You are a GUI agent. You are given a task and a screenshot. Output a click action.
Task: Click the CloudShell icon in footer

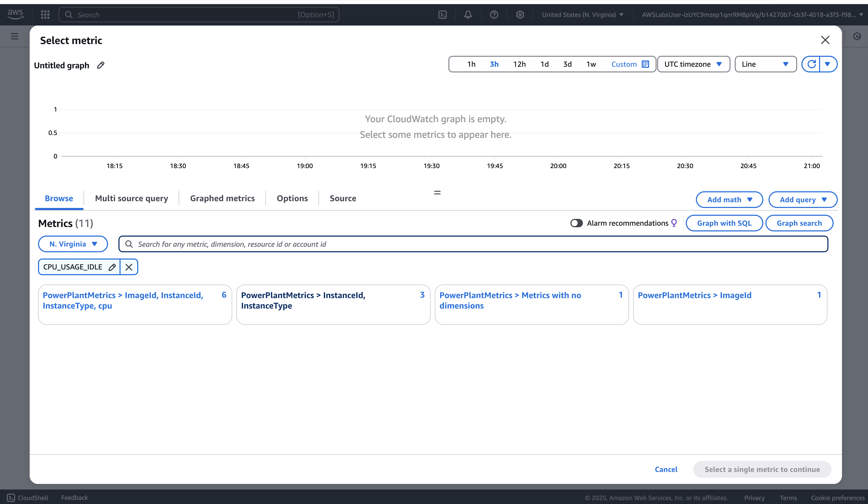click(11, 498)
